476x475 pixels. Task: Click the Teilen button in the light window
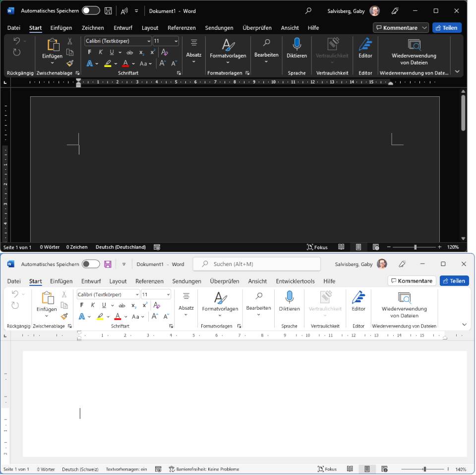click(454, 281)
